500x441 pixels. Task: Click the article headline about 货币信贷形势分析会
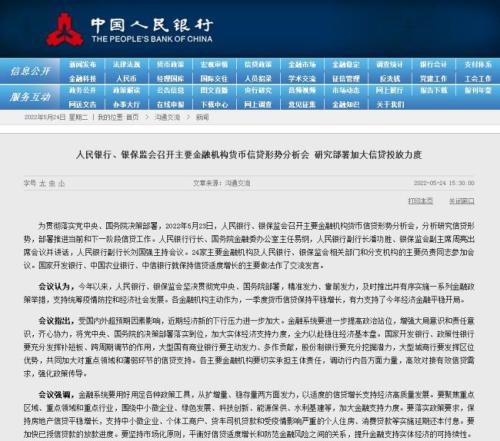(x=249, y=155)
